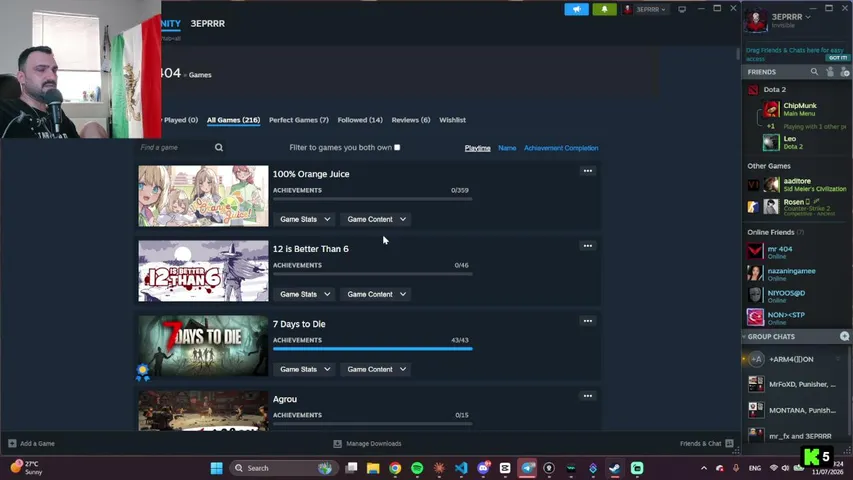Screen dimensions: 853x480
Task: Open Friends & Chat icon at bottom right
Action: click(730, 444)
